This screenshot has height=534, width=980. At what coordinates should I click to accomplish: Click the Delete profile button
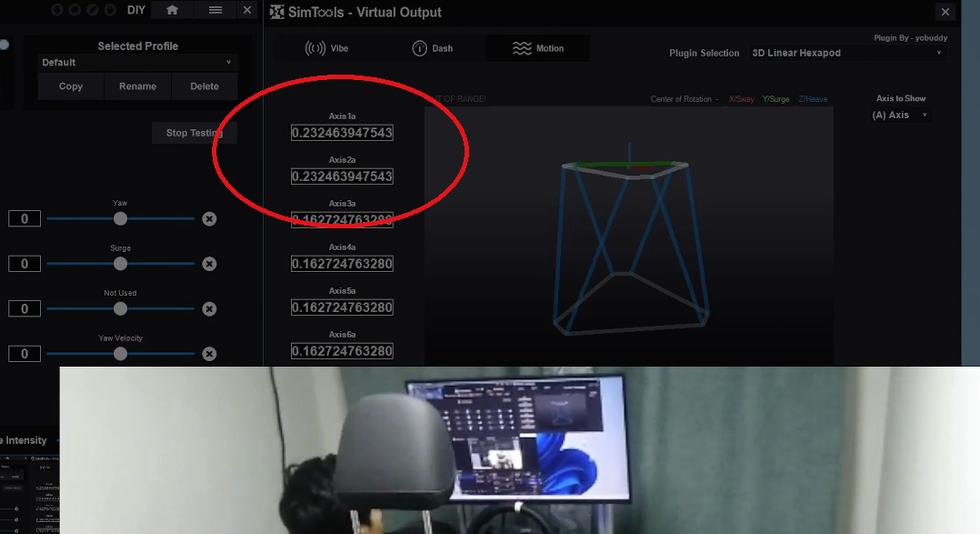(x=205, y=86)
